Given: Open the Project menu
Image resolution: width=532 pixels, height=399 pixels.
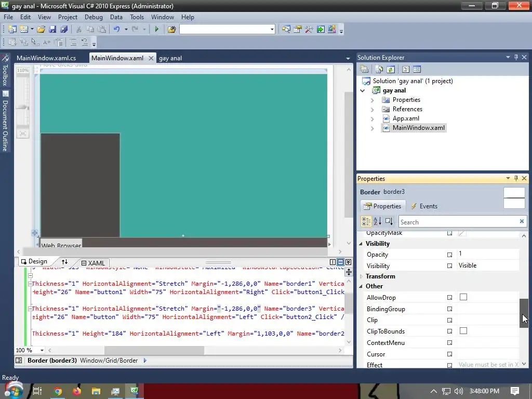Looking at the screenshot, I should pos(68,17).
